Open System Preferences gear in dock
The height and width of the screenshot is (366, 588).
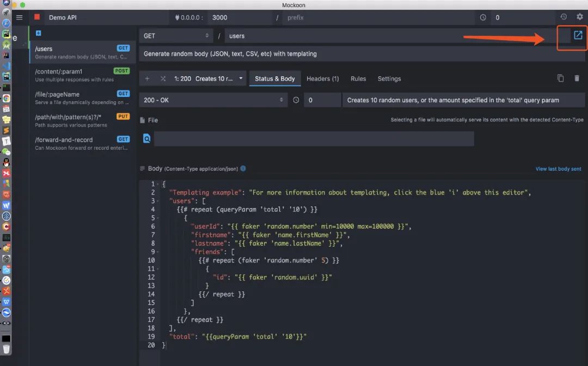pyautogui.click(x=6, y=259)
